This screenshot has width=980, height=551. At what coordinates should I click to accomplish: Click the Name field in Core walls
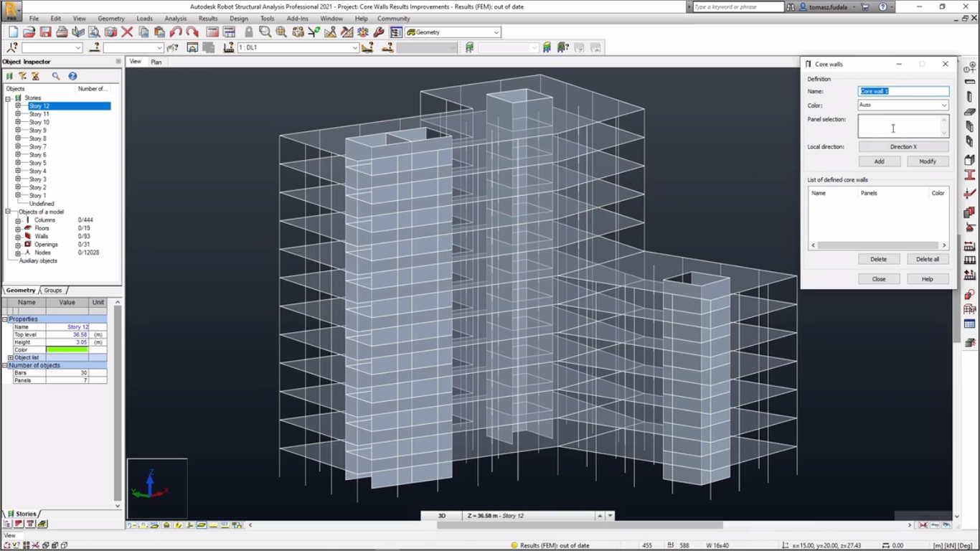tap(903, 91)
